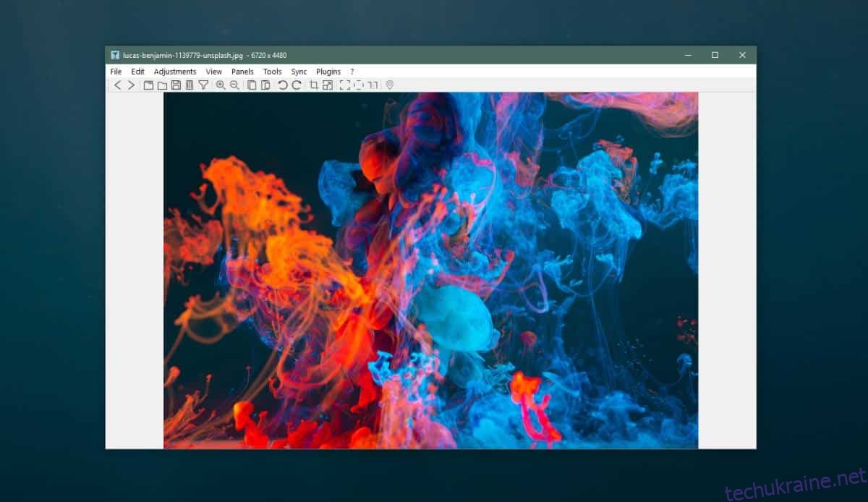The width and height of the screenshot is (868, 502).
Task: Open the ? help menu
Action: tap(352, 72)
